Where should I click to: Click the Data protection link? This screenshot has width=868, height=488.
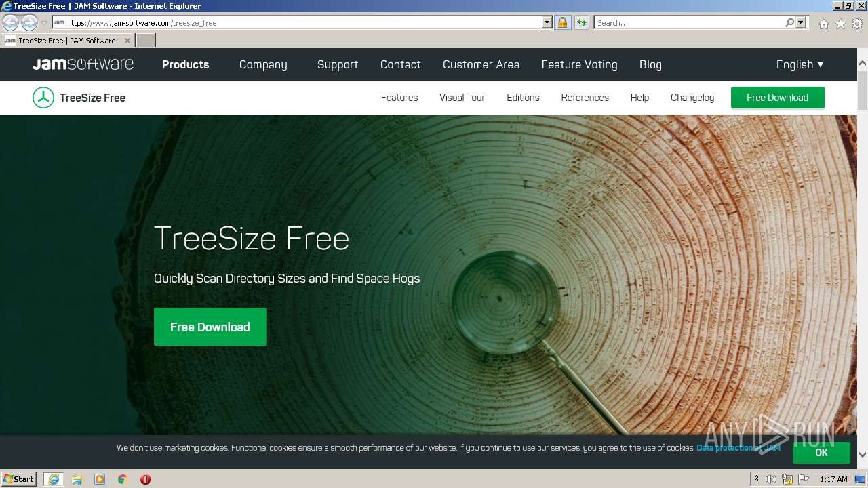[x=738, y=448]
